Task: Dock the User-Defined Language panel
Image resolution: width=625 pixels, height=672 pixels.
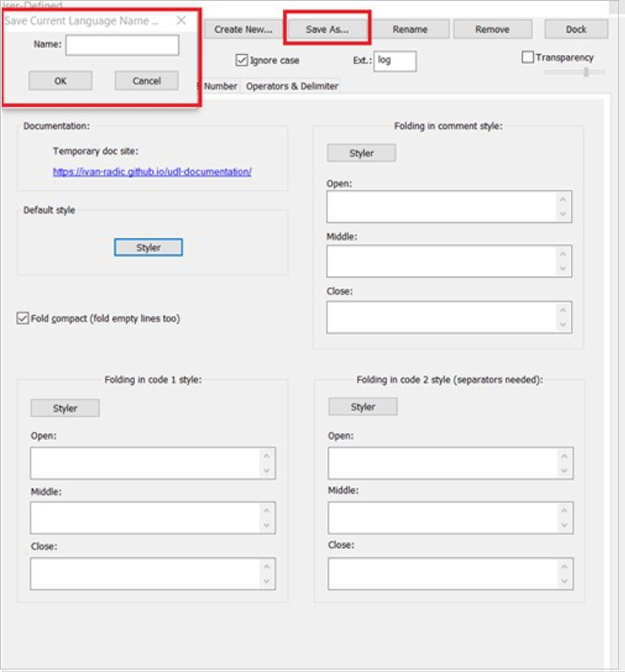Action: click(x=576, y=30)
